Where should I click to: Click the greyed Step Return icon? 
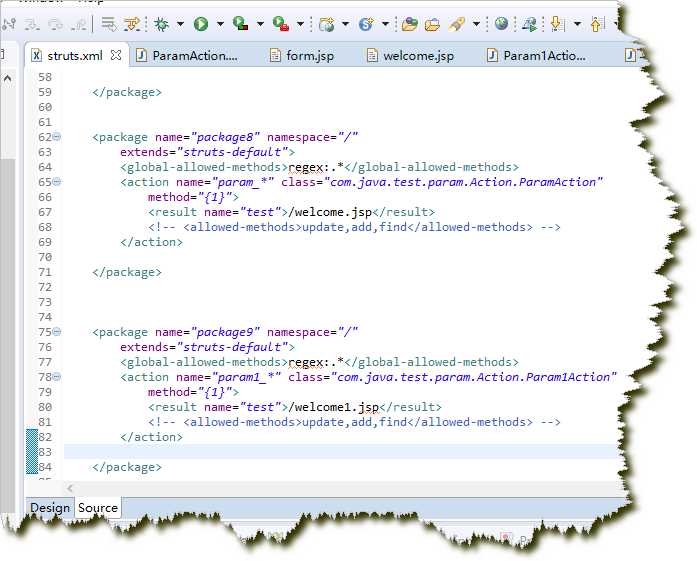coord(79,24)
